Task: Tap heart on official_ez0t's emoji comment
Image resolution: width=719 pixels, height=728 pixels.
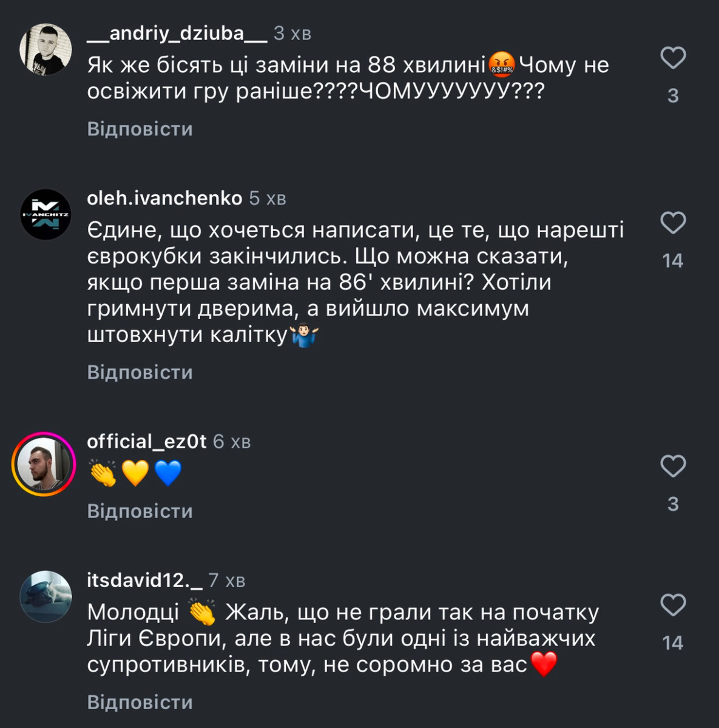Action: 672,466
